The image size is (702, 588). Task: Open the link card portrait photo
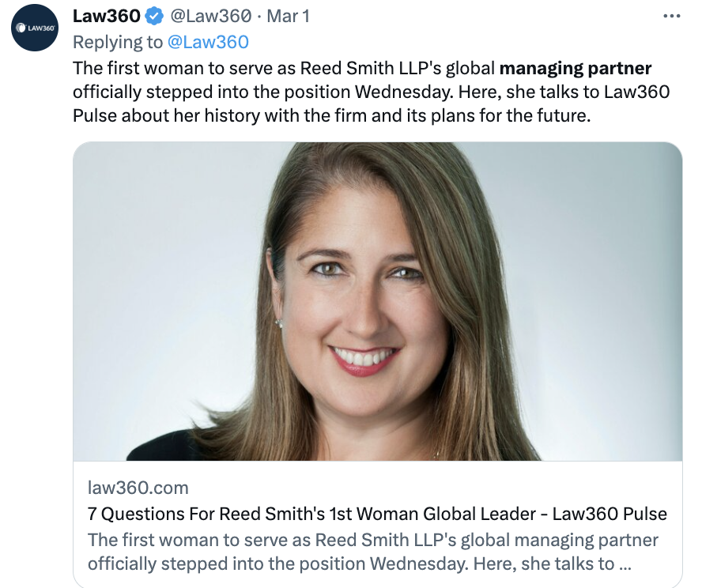coord(377,300)
